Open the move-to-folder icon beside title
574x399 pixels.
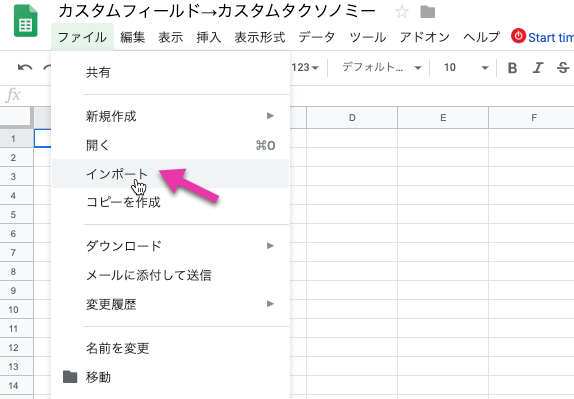[427, 12]
